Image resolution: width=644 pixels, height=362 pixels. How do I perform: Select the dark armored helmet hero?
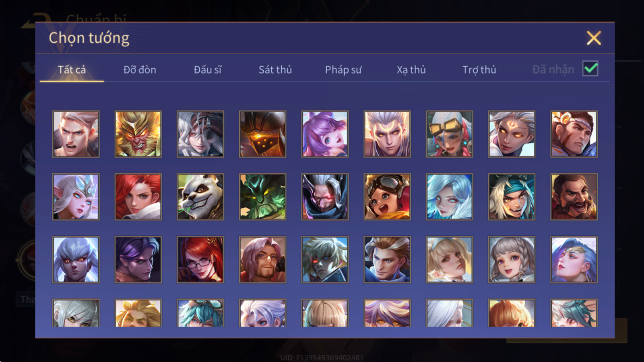tap(262, 134)
